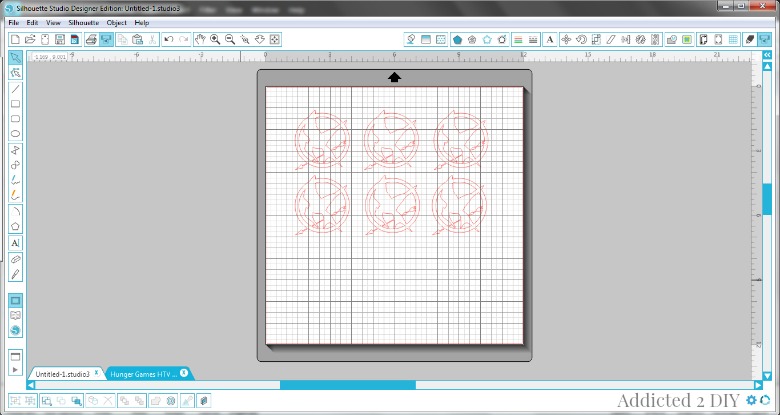Choose the Edit Points tool
The width and height of the screenshot is (780, 415).
(15, 73)
